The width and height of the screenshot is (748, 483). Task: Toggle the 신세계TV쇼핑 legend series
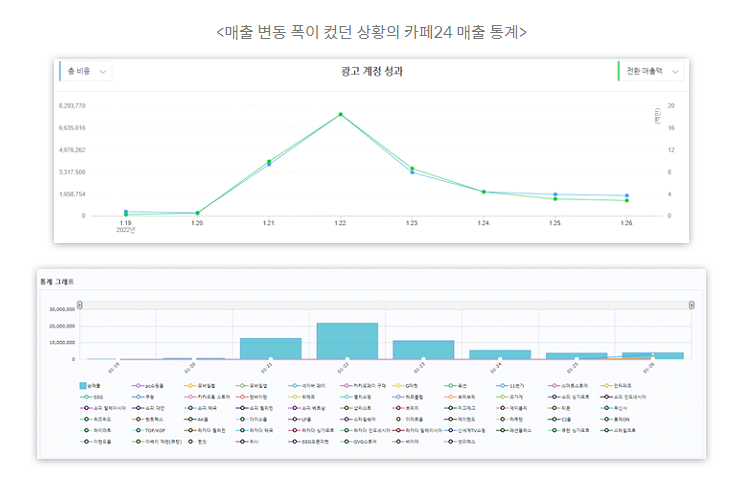465,430
